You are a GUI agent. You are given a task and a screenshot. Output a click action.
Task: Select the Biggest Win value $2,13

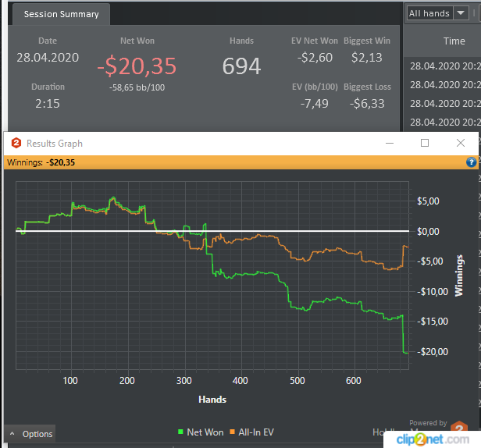[367, 57]
